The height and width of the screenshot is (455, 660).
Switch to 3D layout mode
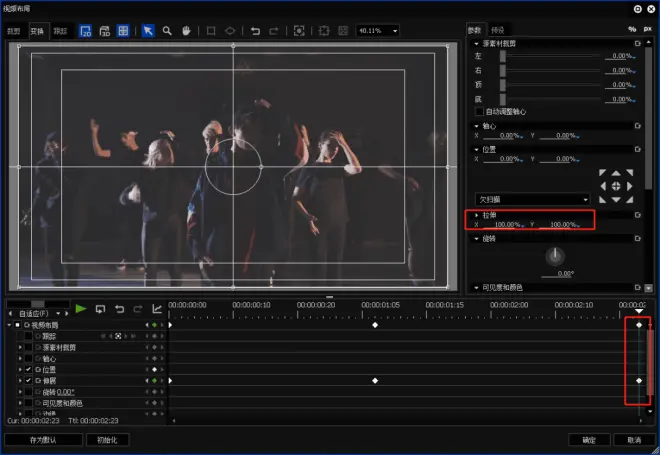(x=104, y=31)
